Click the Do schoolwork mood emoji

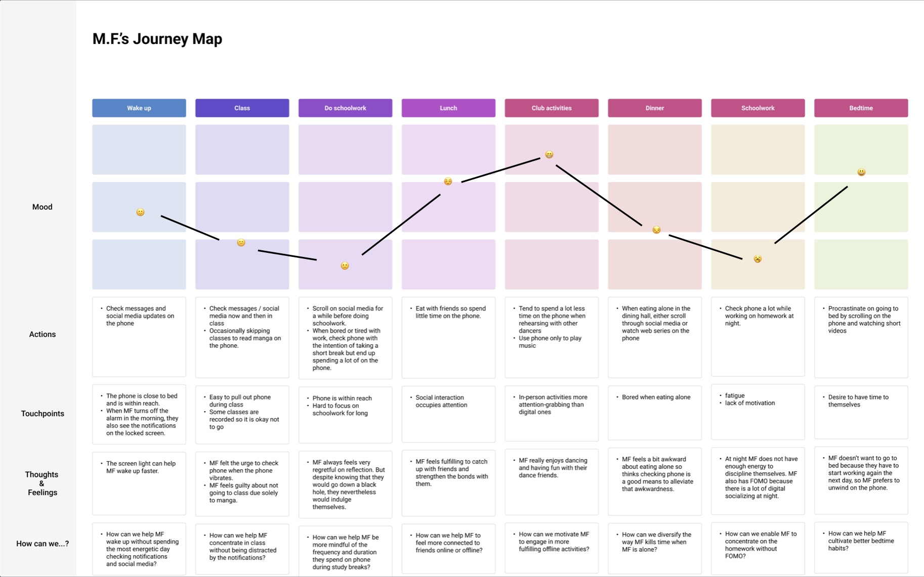click(x=345, y=266)
